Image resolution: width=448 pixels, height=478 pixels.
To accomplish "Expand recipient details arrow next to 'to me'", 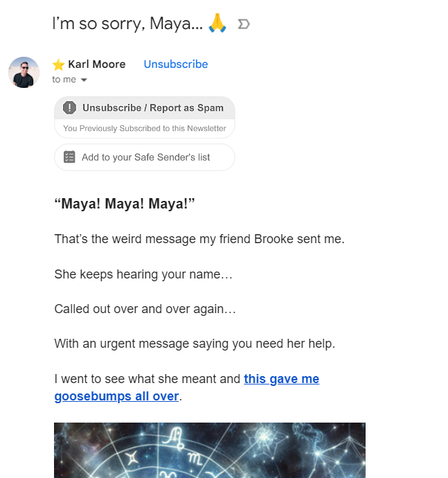I will tap(84, 80).
